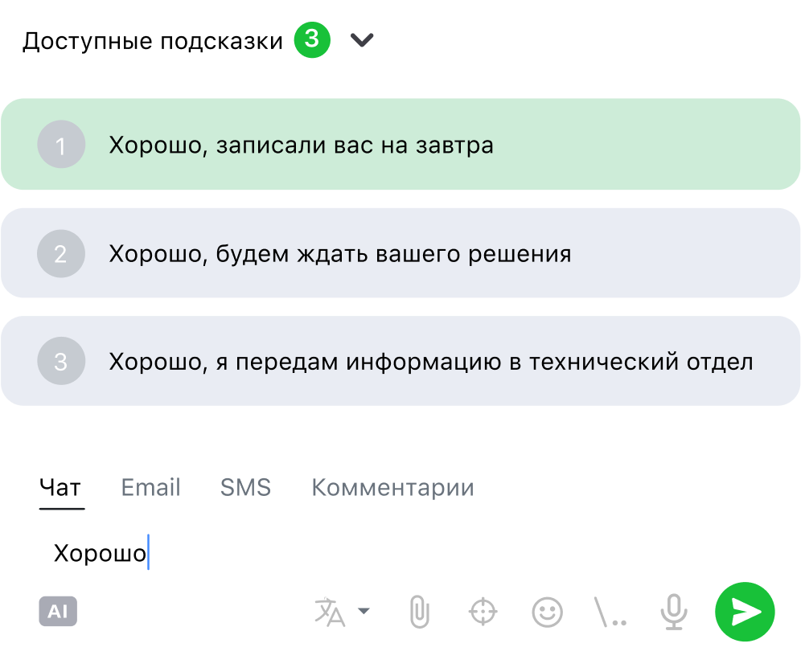Screen dimensions: 801x672
Task: Click the Доступные подсказки header label
Action: (x=153, y=41)
